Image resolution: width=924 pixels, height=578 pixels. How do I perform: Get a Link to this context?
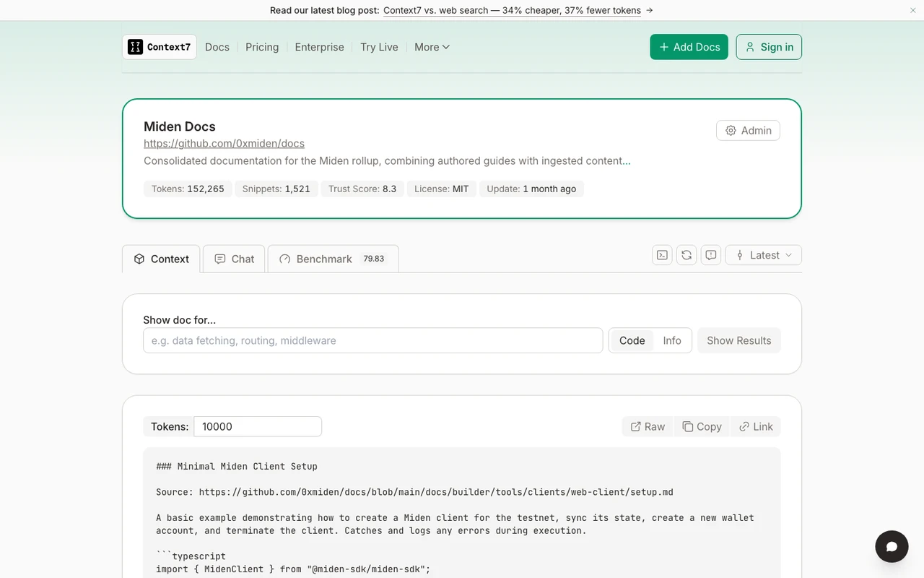756,426
